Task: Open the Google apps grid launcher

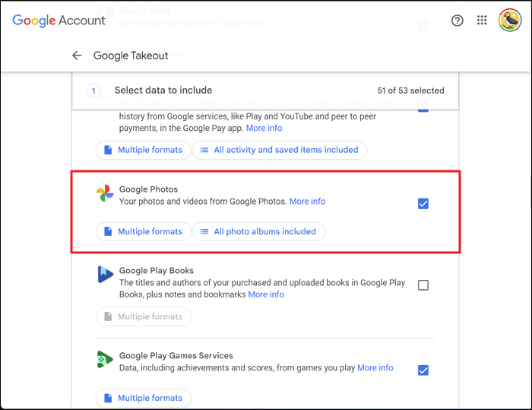Action: pos(482,21)
